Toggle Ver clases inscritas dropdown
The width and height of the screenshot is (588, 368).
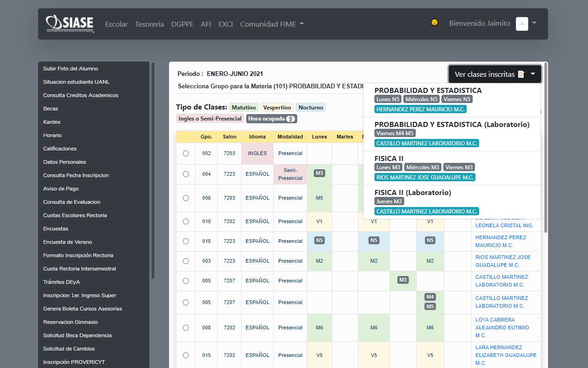[495, 74]
